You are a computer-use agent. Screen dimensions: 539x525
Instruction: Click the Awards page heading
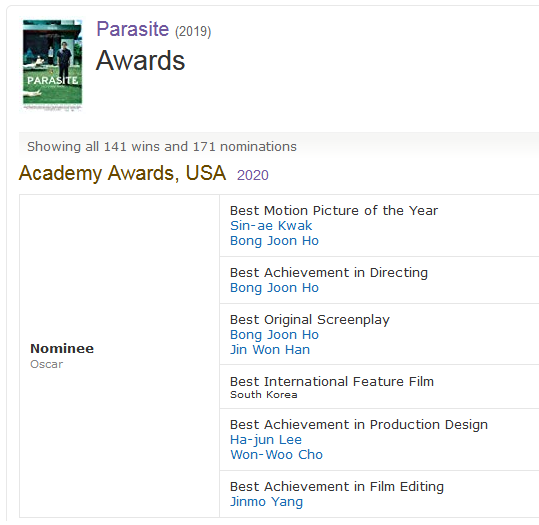pyautogui.click(x=140, y=61)
